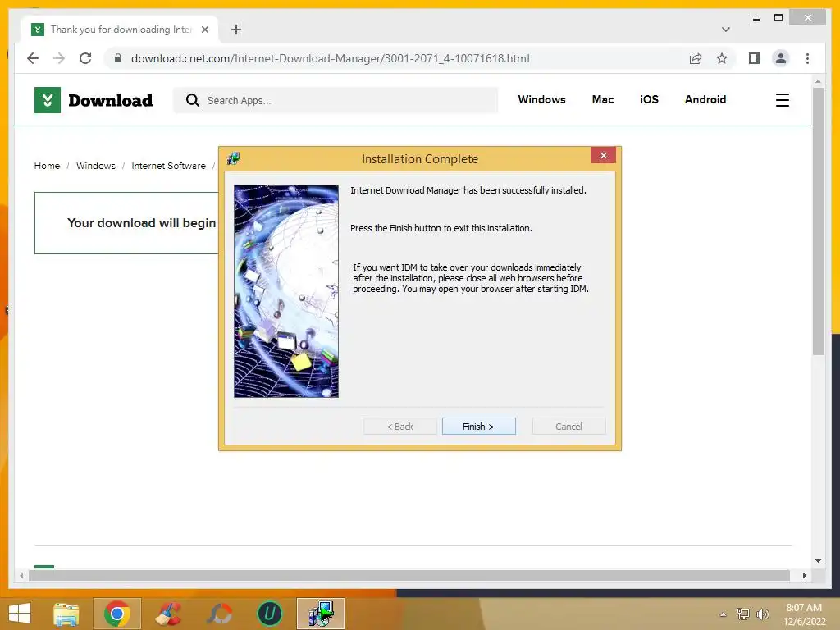Click horizontal scrollbar right arrow
The height and width of the screenshot is (630, 840).
pyautogui.click(x=804, y=575)
